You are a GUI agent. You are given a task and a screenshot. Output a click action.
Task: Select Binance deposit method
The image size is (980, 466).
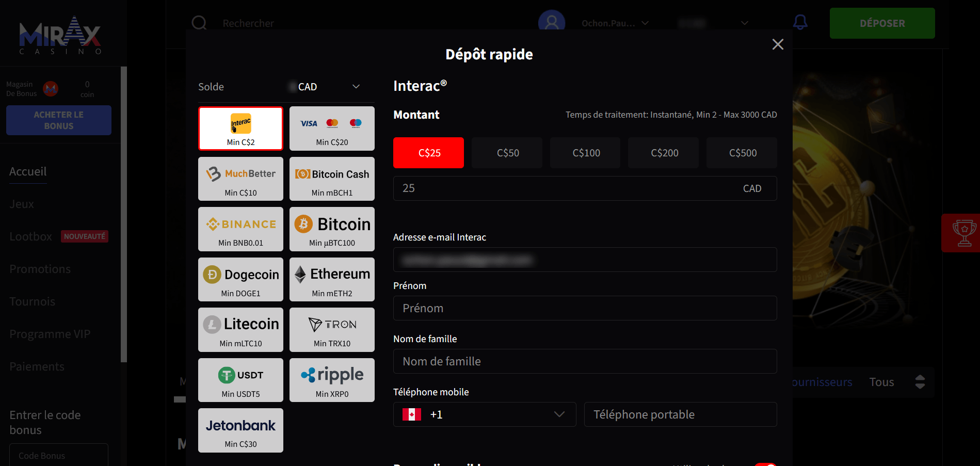(240, 229)
